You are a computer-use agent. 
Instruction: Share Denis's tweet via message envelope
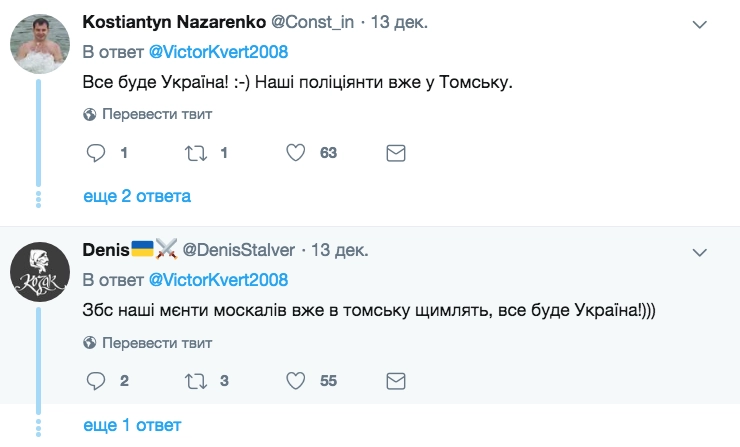(x=395, y=381)
